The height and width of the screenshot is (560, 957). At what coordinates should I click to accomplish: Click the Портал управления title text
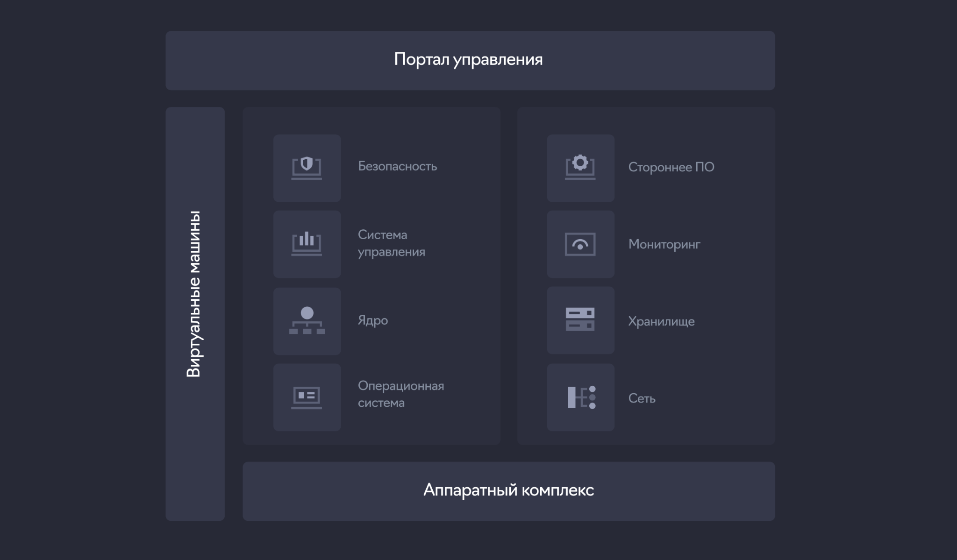[x=468, y=60]
